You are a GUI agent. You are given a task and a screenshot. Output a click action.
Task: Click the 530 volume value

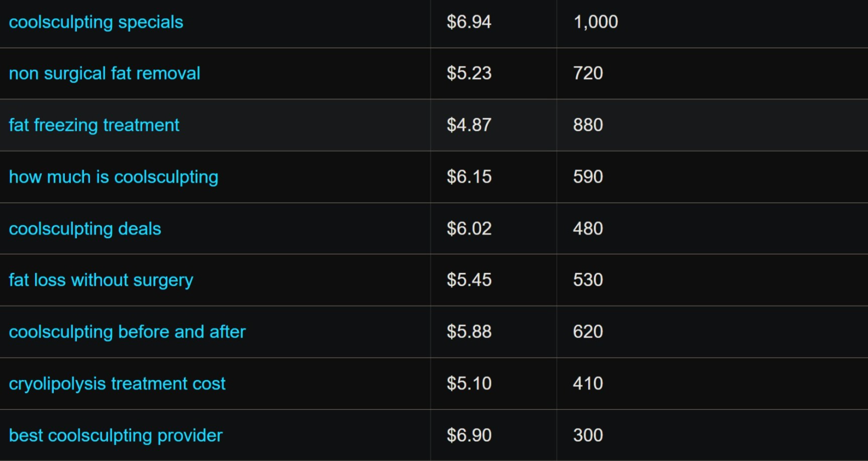pyautogui.click(x=588, y=280)
